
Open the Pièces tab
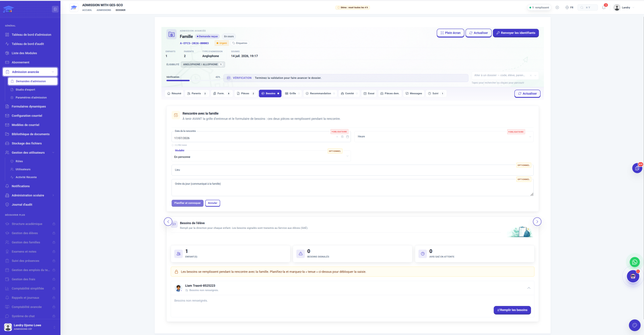[x=246, y=93]
